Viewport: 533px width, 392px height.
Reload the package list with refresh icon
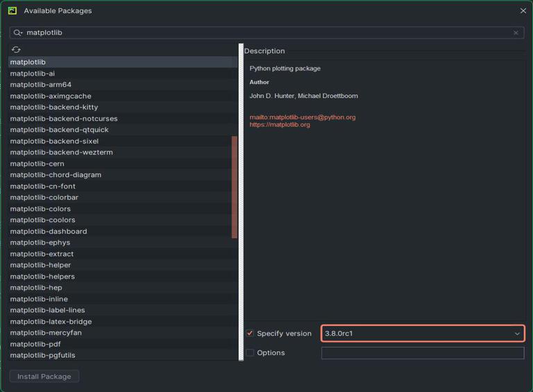click(x=16, y=50)
